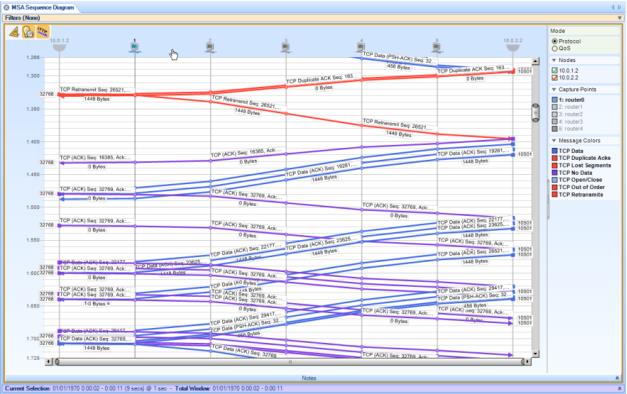Collapse the Message Colors section
Viewport: 627px width, 394px height.
[x=554, y=141]
